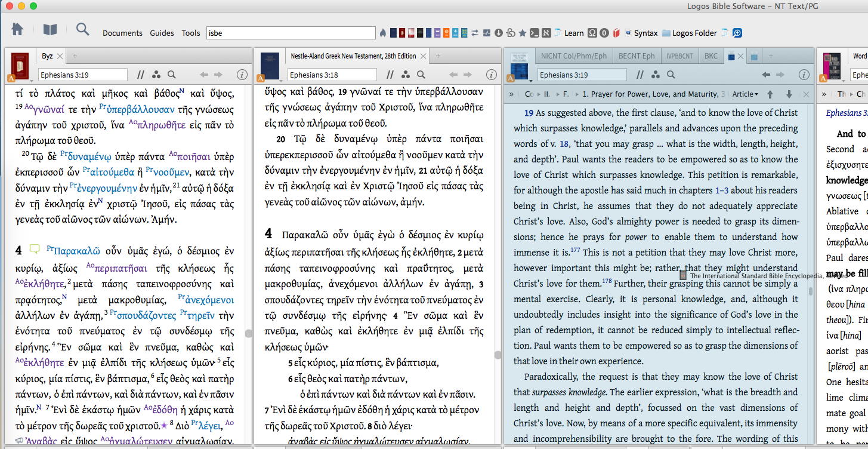Switch to the BECNT Eph tab
The width and height of the screenshot is (868, 449).
[637, 56]
